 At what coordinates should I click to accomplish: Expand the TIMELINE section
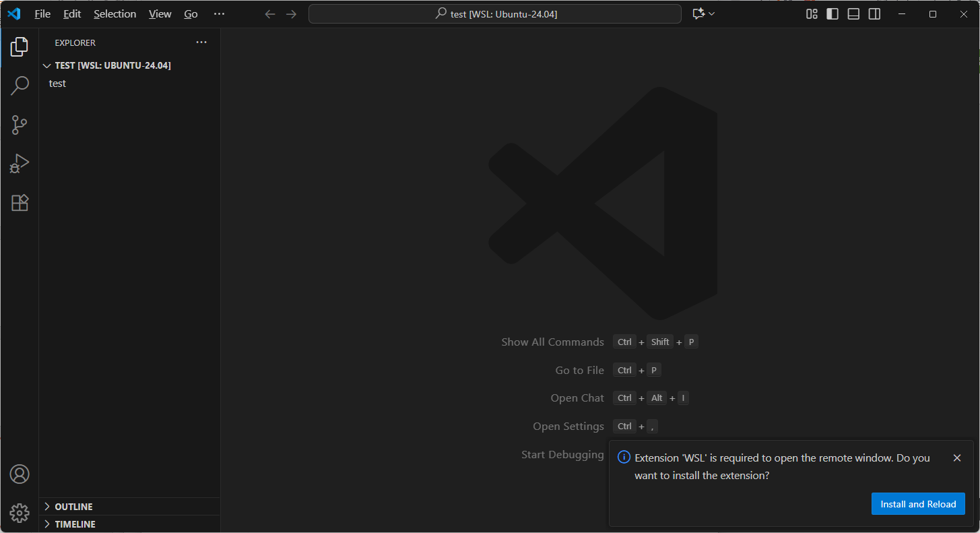(129, 524)
